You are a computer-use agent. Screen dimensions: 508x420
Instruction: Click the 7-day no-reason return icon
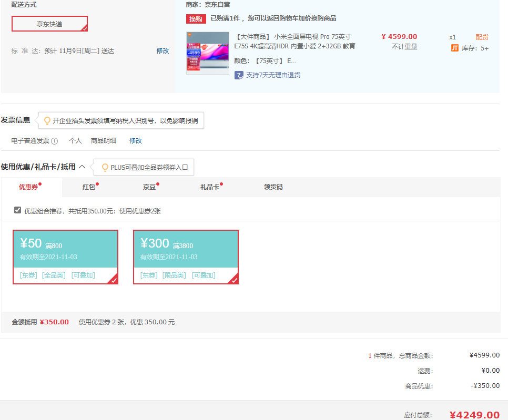(239, 75)
